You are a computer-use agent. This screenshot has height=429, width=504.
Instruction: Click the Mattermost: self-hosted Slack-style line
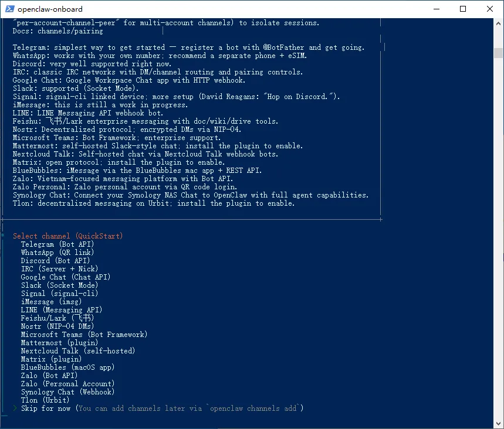click(x=158, y=146)
